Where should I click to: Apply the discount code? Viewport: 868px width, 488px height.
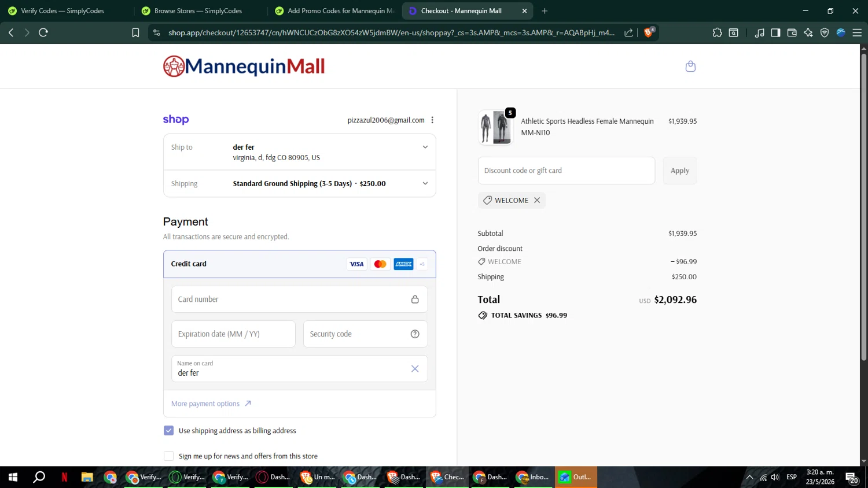pyautogui.click(x=679, y=171)
